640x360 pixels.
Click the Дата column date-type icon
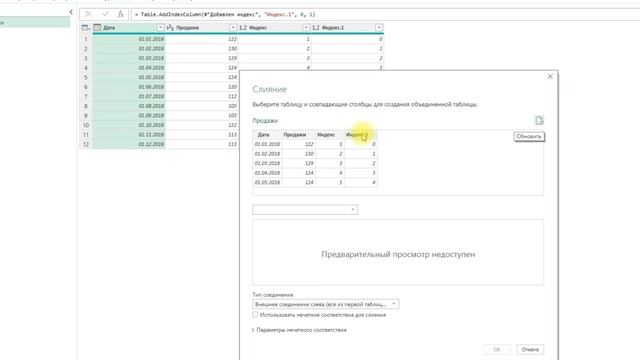[97, 28]
